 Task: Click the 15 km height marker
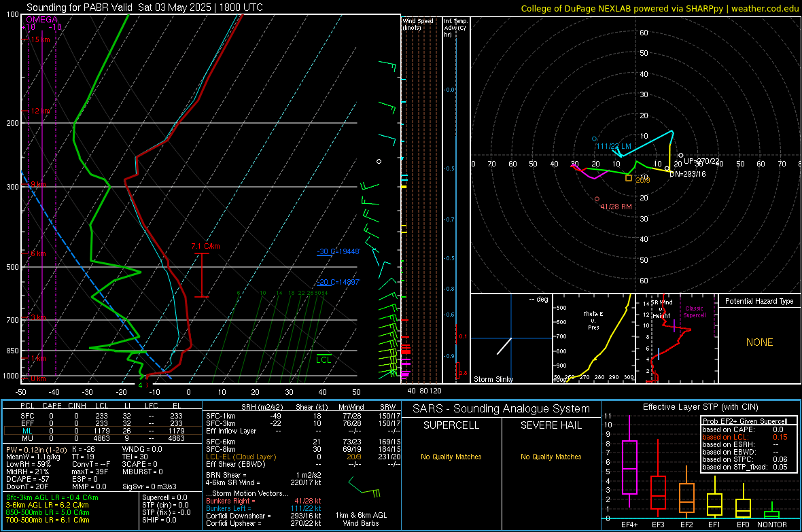[40, 39]
